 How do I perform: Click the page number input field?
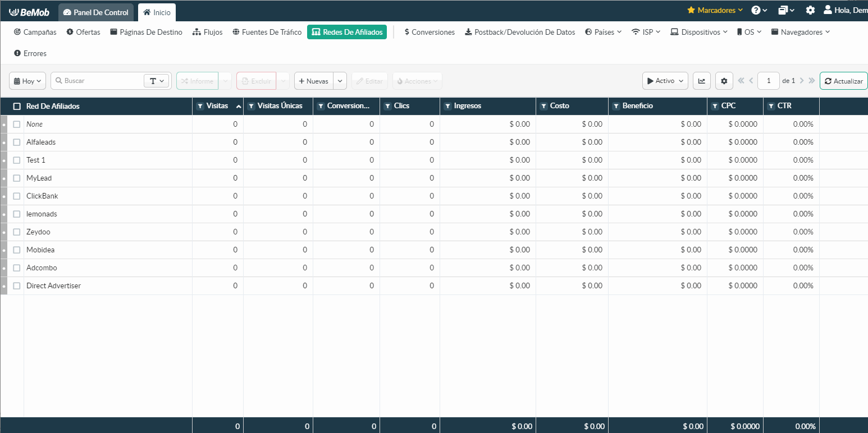(x=768, y=81)
